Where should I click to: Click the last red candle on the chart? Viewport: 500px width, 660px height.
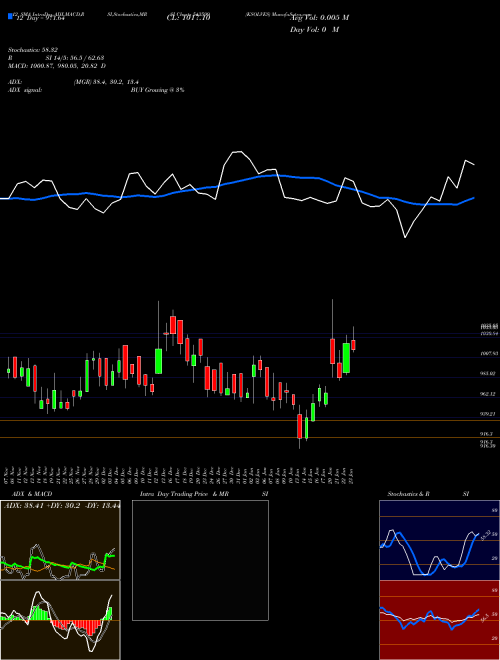coord(354,345)
